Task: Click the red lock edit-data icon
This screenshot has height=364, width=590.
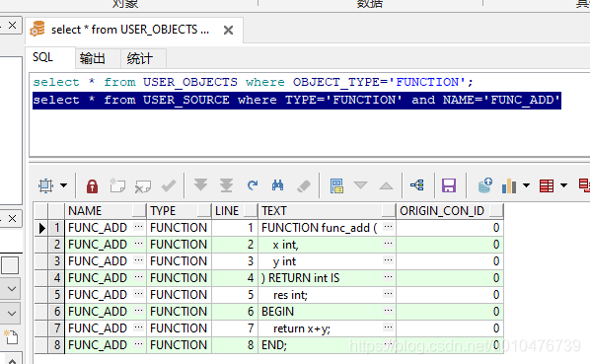Action: tap(92, 185)
